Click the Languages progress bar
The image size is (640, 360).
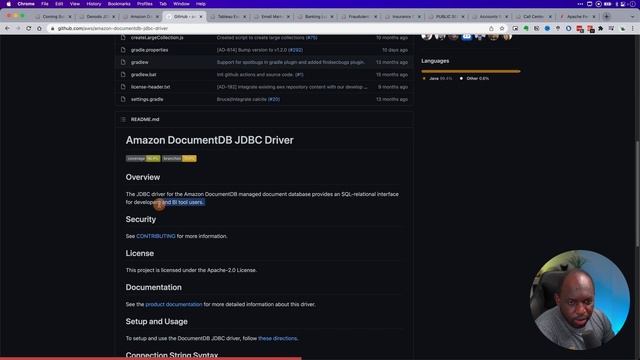[x=471, y=71]
